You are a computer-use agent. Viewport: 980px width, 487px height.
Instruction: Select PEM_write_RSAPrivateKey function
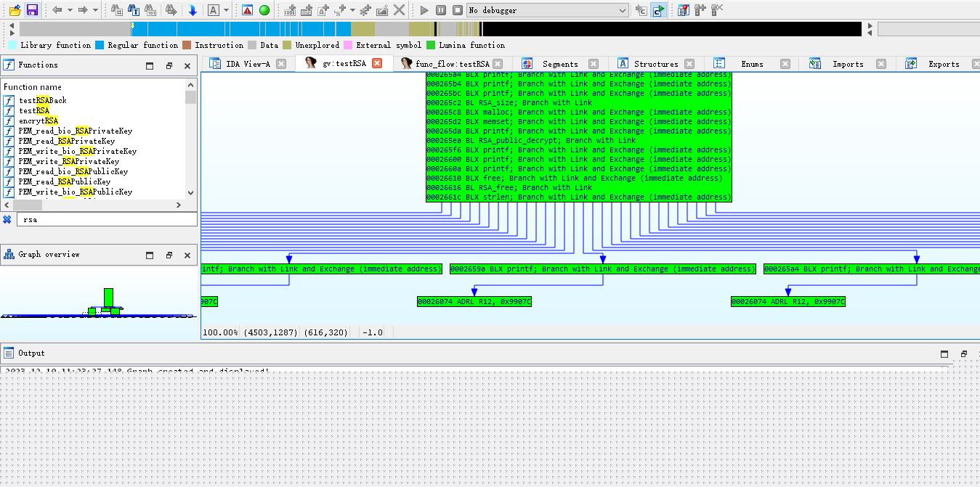pos(68,161)
